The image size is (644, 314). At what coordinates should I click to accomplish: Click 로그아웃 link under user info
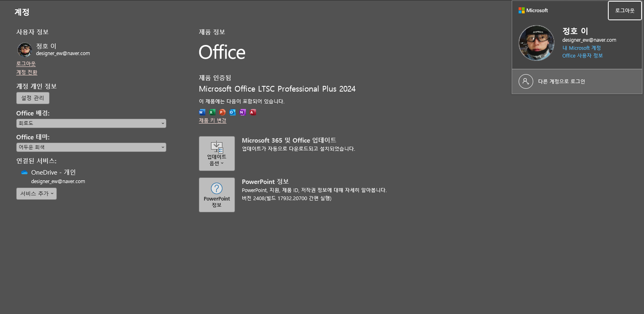26,64
